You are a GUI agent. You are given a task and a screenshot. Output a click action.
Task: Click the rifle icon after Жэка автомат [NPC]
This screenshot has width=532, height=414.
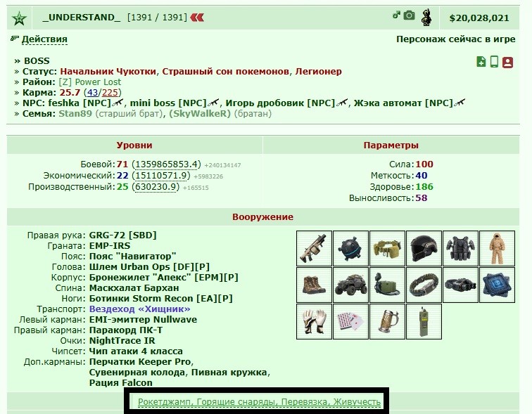(x=460, y=103)
